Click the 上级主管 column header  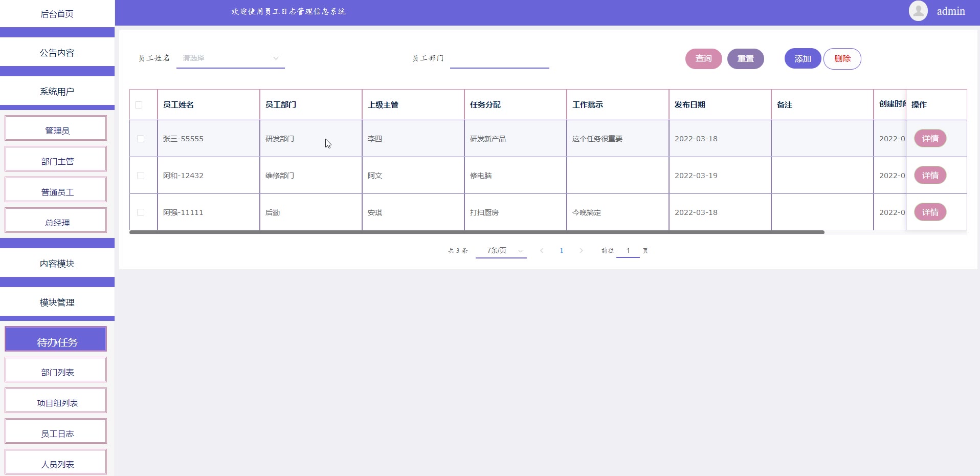tap(413, 105)
